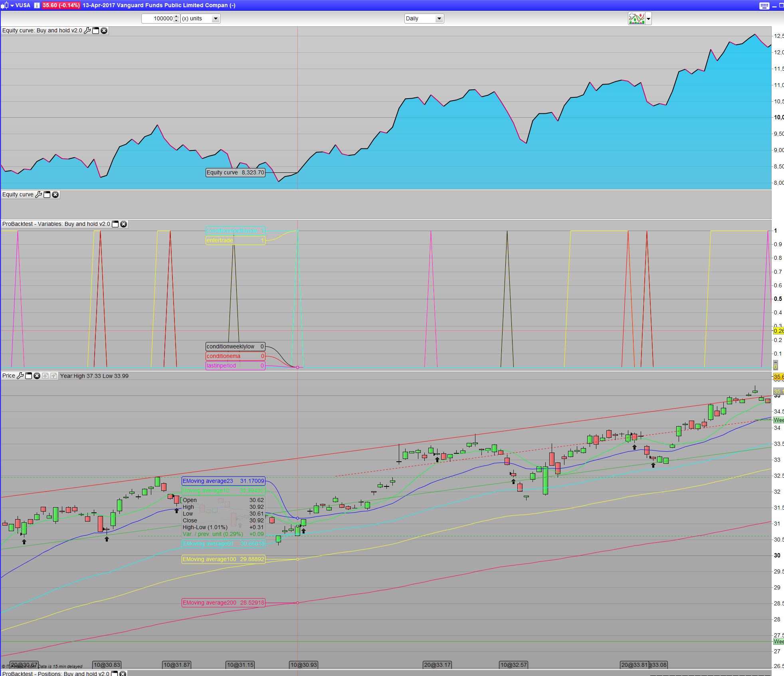Expand the units type dropdown
784x676 pixels.
pos(216,18)
